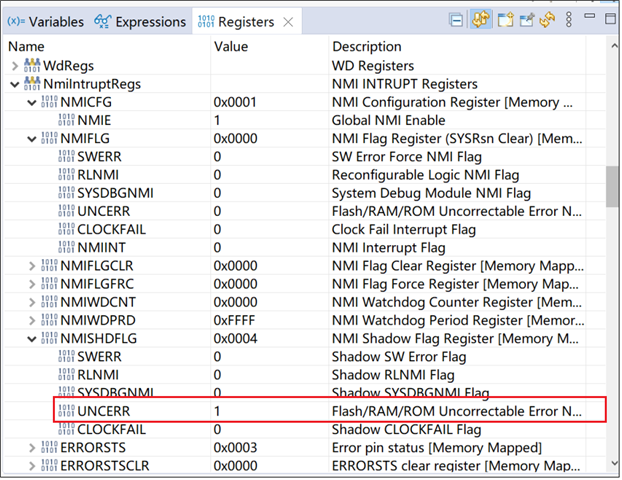Click the Collapse All toolbar icon
The image size is (622, 480).
(456, 20)
